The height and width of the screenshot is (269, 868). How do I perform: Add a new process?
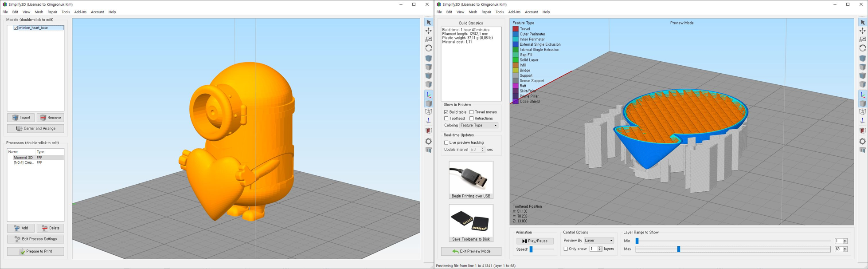pos(21,228)
